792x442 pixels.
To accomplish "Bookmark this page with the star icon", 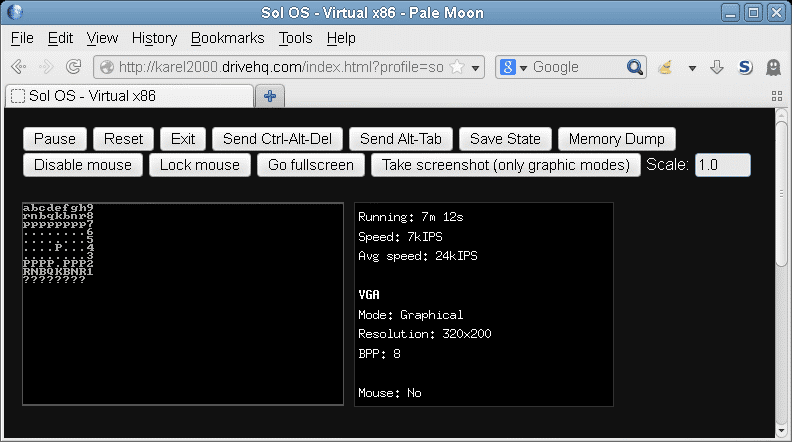I will [457, 67].
